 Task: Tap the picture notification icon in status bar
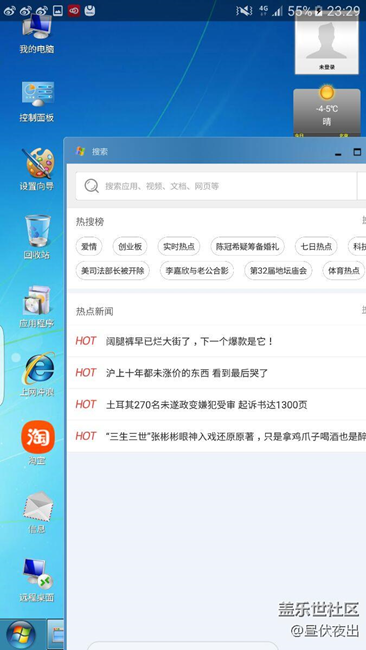(58, 11)
